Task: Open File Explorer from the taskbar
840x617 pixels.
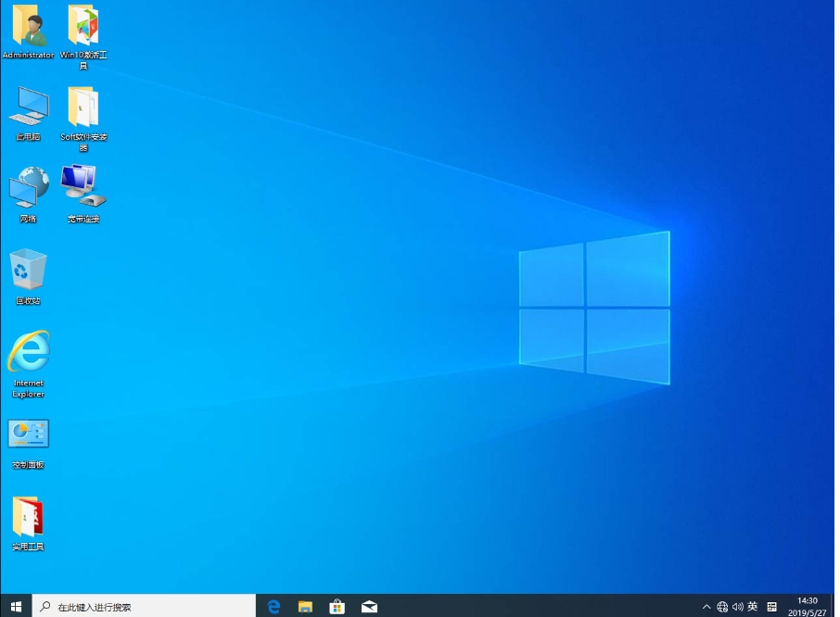Action: 304,606
